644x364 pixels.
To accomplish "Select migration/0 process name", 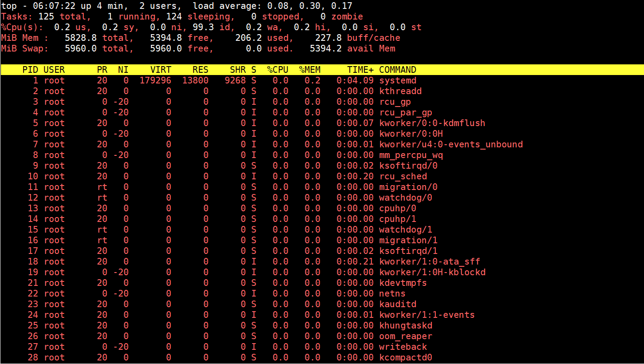I will point(408,187).
